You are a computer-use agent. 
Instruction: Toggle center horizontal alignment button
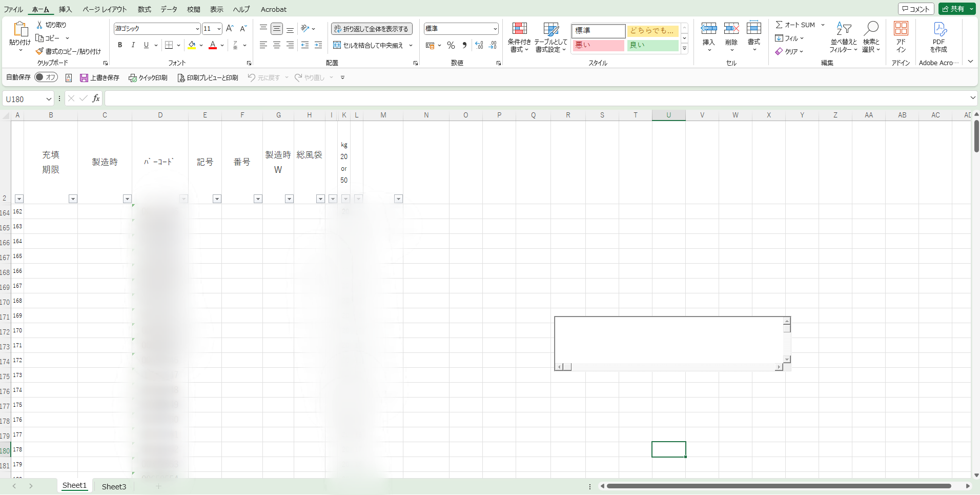coord(277,45)
